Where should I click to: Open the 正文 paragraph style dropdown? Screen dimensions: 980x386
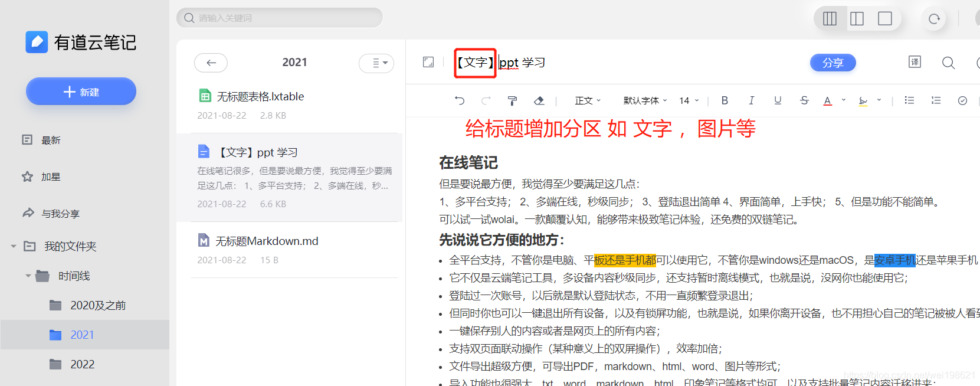click(588, 100)
